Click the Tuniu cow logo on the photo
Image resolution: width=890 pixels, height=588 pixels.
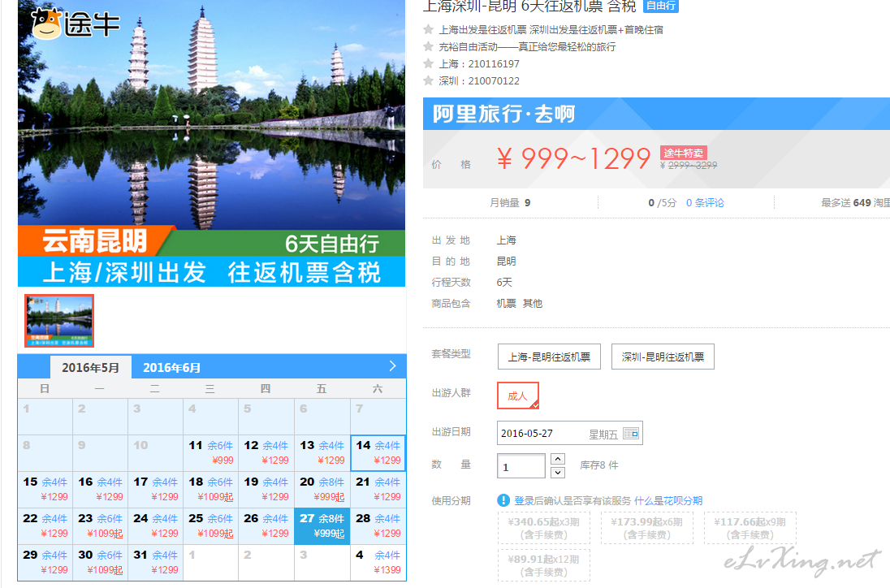[75, 23]
